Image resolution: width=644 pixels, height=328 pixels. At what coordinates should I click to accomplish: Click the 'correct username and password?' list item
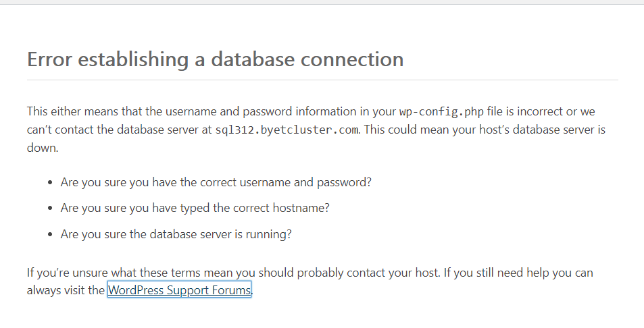coord(216,182)
